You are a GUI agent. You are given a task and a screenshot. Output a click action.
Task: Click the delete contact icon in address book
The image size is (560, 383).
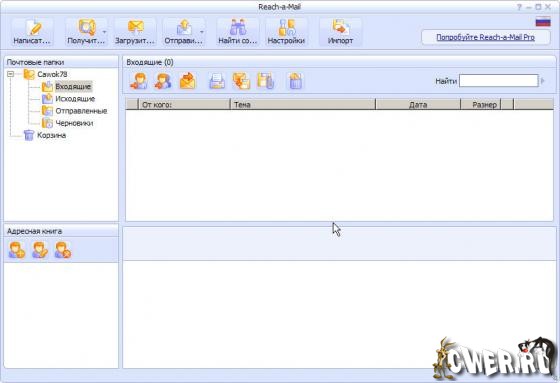pyautogui.click(x=62, y=250)
